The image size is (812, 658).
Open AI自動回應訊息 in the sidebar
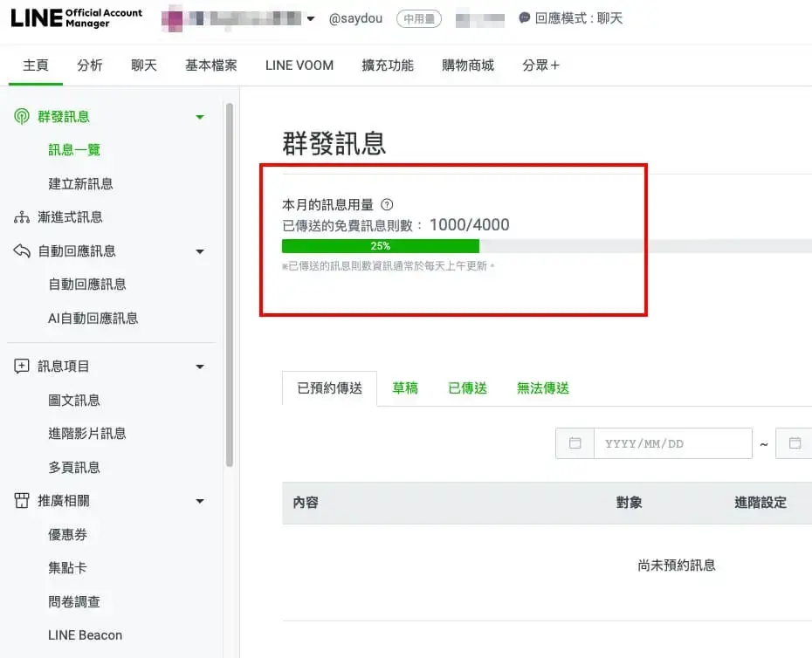93,319
